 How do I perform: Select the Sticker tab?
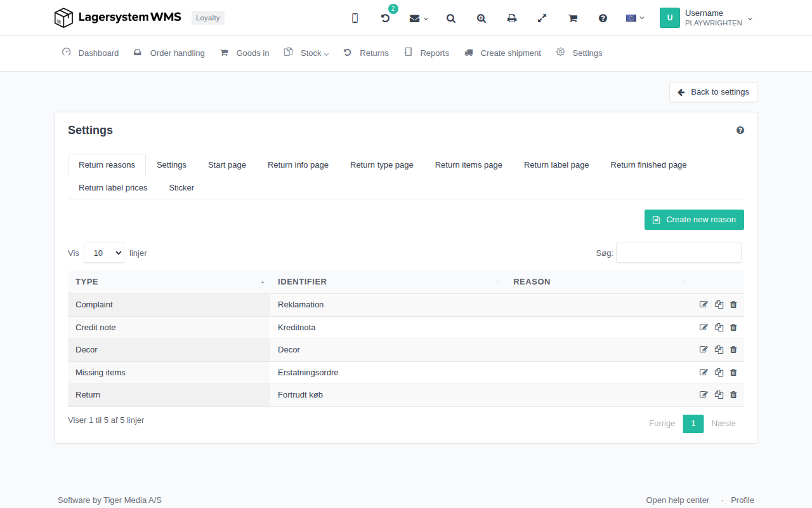[x=181, y=188]
